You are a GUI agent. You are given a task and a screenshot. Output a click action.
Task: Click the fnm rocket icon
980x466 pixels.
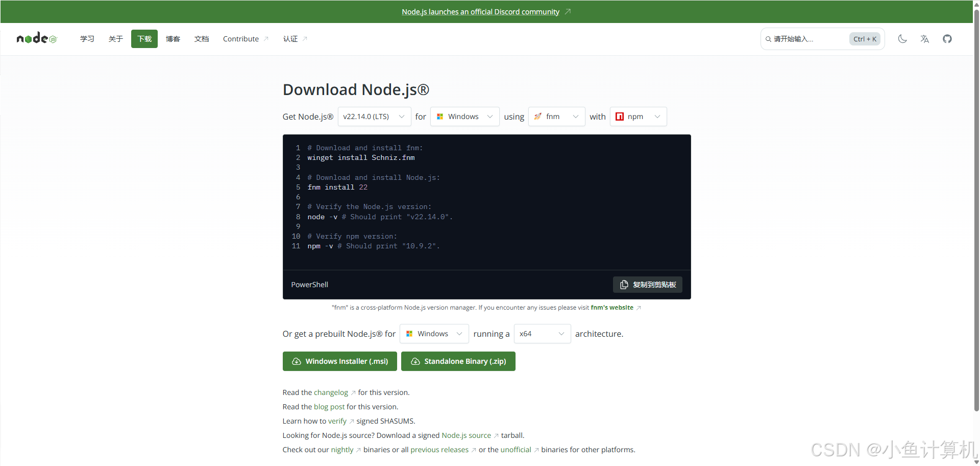[537, 116]
